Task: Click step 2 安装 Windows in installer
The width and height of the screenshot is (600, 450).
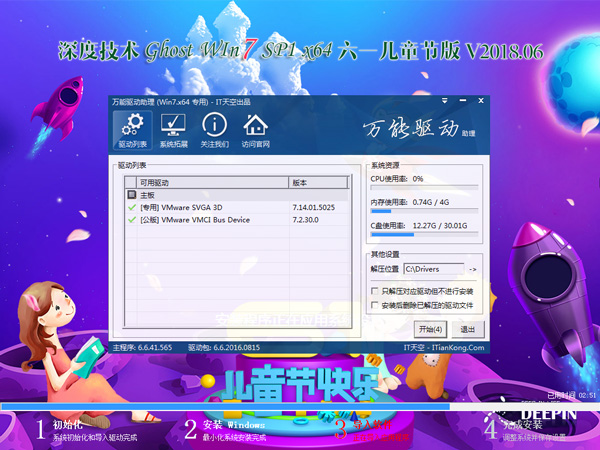Action: (x=225, y=430)
